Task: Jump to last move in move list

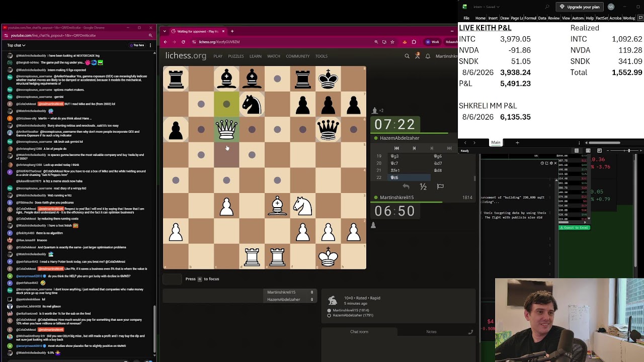Action: coord(449,148)
